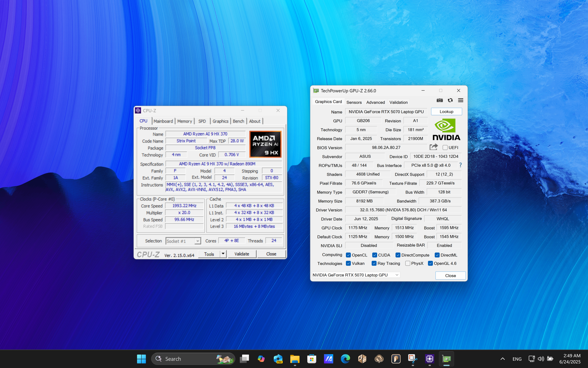Image resolution: width=588 pixels, height=368 pixels.
Task: Open the SPD tab in CPU-Z
Action: (x=202, y=121)
